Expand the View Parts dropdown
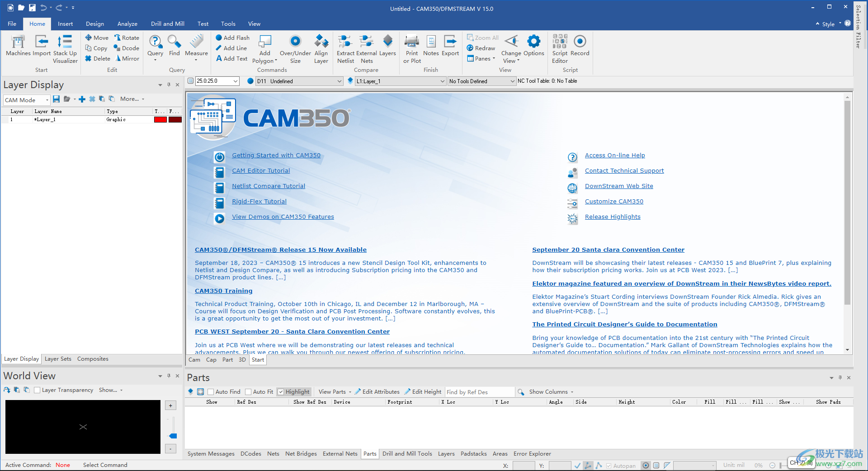 click(350, 392)
